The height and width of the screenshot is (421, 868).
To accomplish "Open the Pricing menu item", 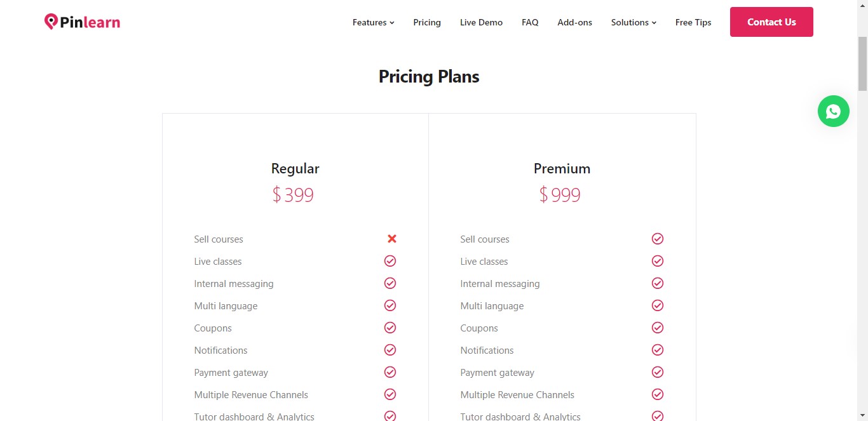I will click(426, 22).
